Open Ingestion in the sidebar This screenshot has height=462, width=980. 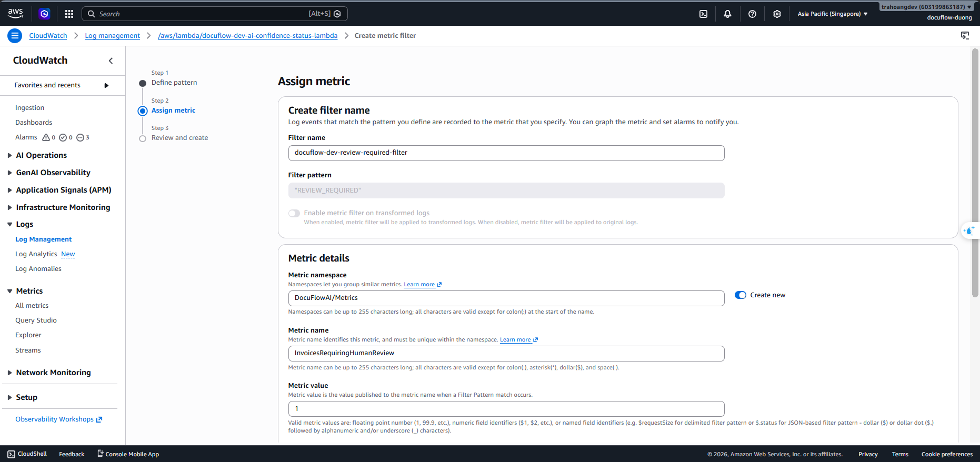pyautogui.click(x=29, y=108)
